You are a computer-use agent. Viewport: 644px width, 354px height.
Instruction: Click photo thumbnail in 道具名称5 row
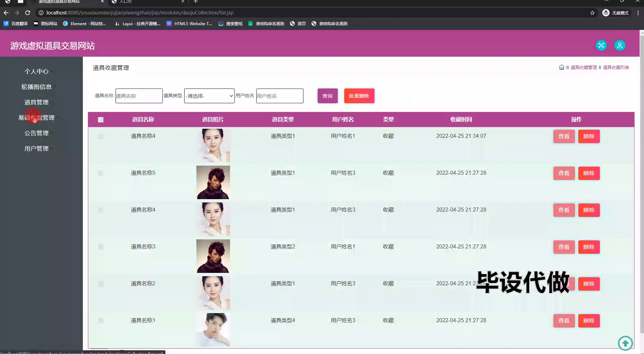pos(213,182)
